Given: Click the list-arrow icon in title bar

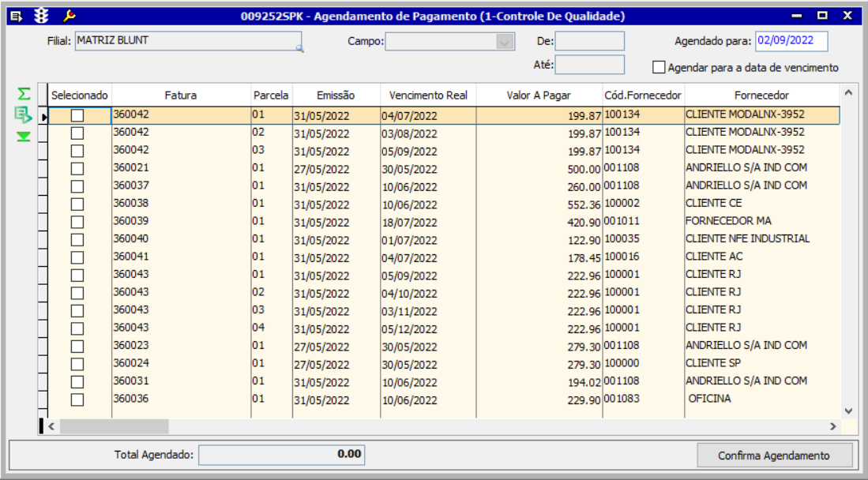Looking at the screenshot, I should 17,16.
